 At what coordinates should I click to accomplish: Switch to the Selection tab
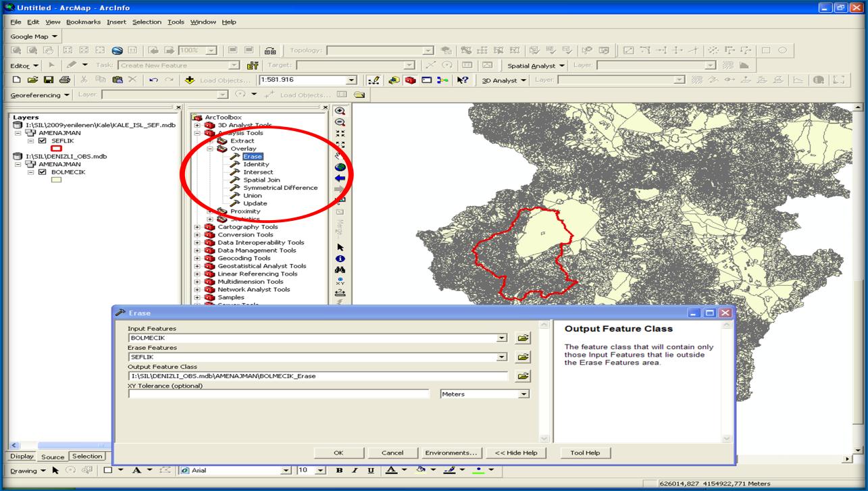[87, 457]
